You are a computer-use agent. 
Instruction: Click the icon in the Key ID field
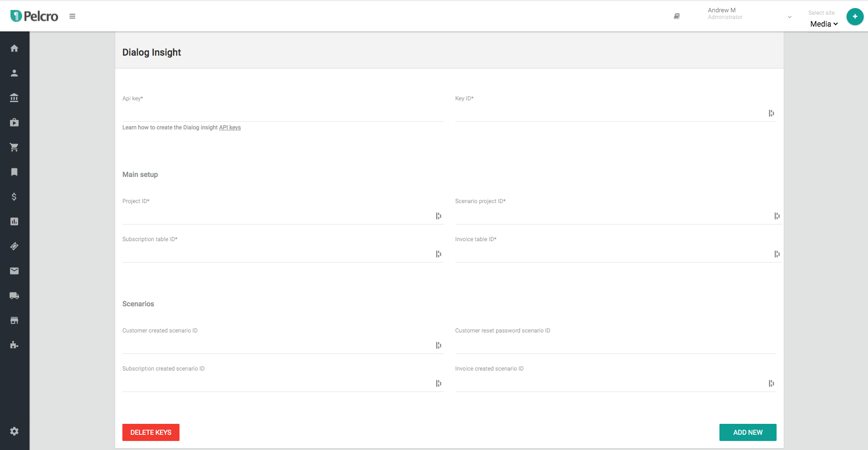[x=771, y=113]
